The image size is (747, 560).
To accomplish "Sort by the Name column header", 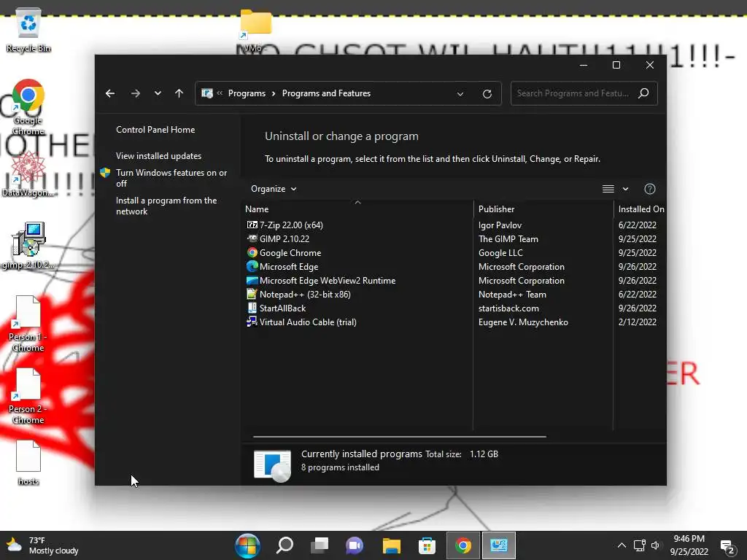I will (x=358, y=209).
